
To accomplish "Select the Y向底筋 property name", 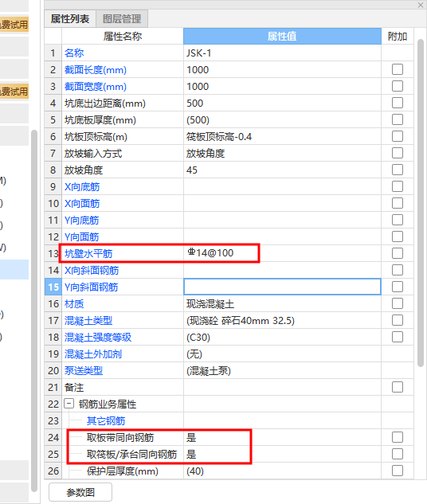I will click(x=82, y=221).
